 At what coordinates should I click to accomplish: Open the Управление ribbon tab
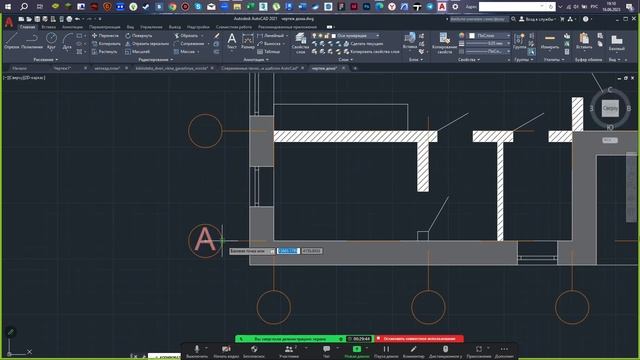click(151, 27)
